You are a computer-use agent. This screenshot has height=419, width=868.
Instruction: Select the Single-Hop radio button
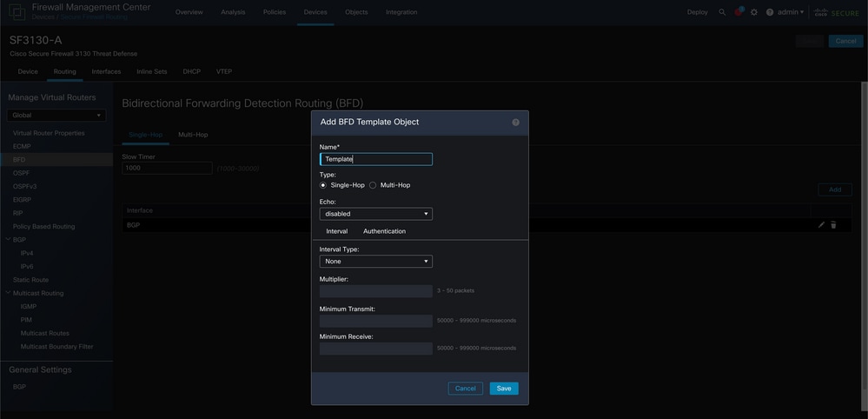323,185
